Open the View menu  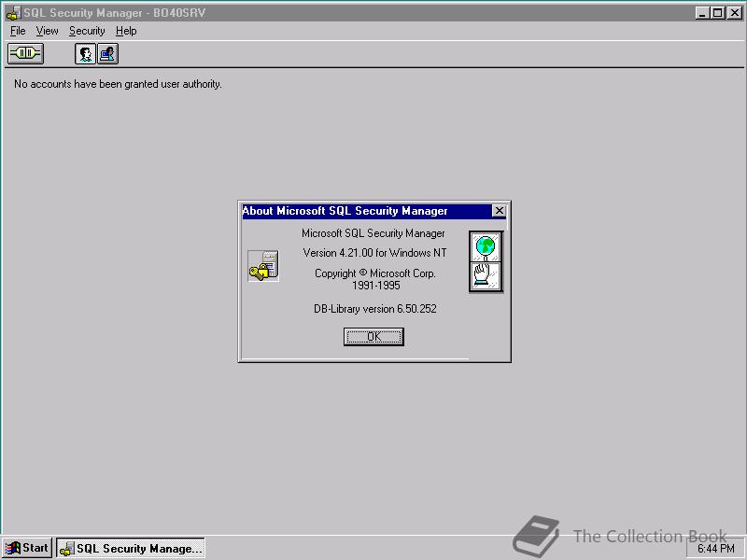tap(48, 31)
